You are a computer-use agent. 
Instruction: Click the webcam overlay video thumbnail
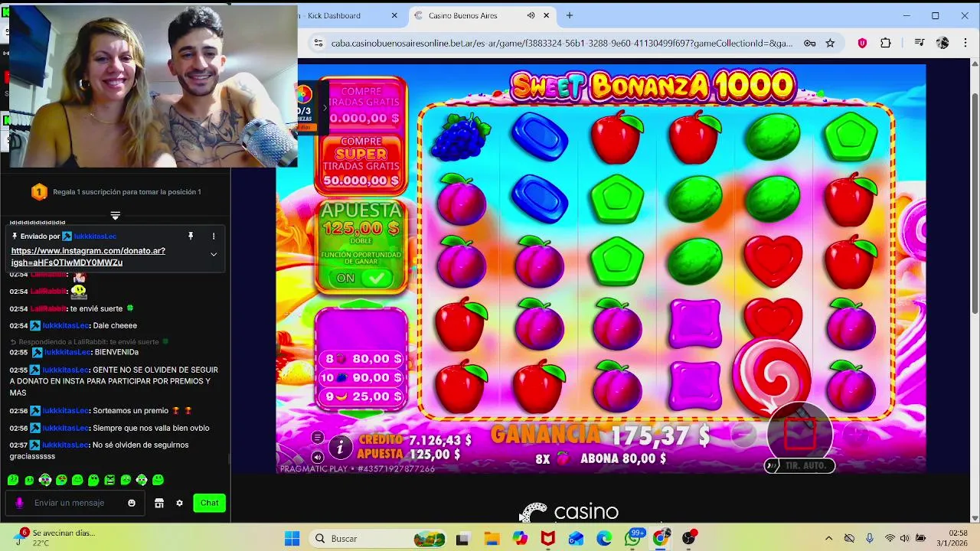coord(153,86)
